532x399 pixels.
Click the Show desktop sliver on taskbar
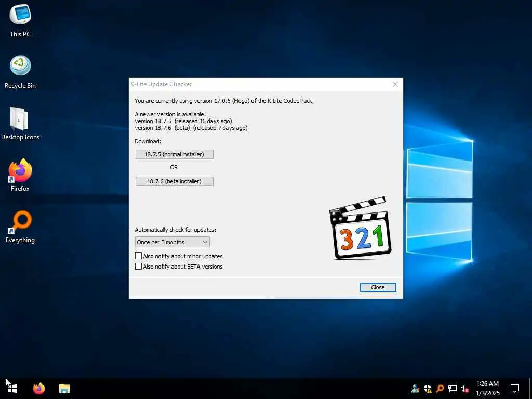click(530, 389)
